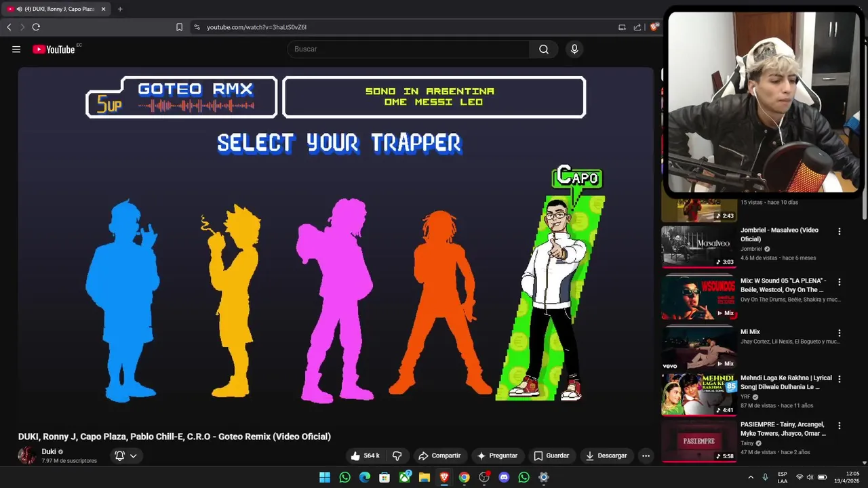Open Brave Shields lion icon
The width and height of the screenshot is (868, 488).
tap(654, 27)
